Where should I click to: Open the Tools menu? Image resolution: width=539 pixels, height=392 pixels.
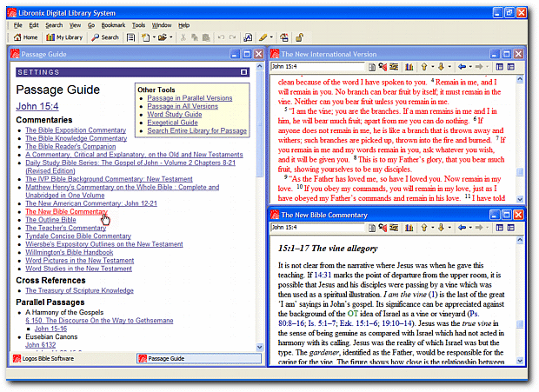point(138,25)
